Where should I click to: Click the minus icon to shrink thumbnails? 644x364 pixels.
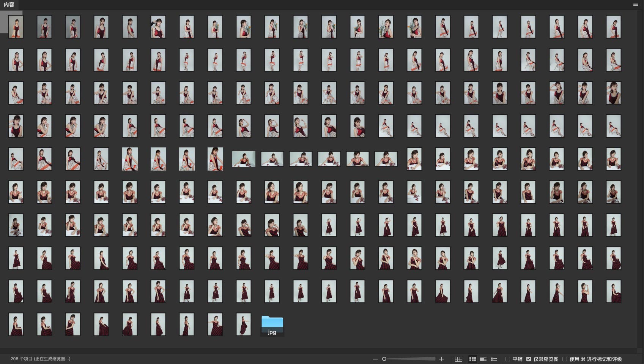[x=375, y=359]
